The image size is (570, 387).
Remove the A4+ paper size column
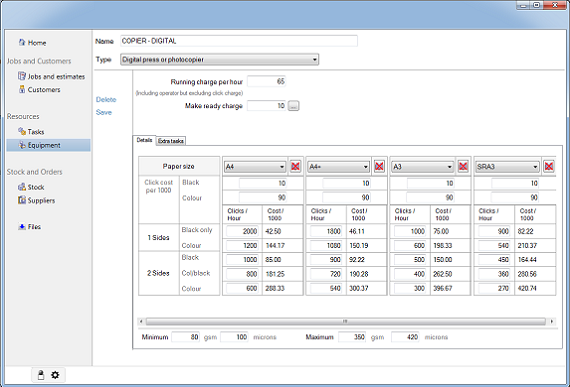click(x=379, y=166)
